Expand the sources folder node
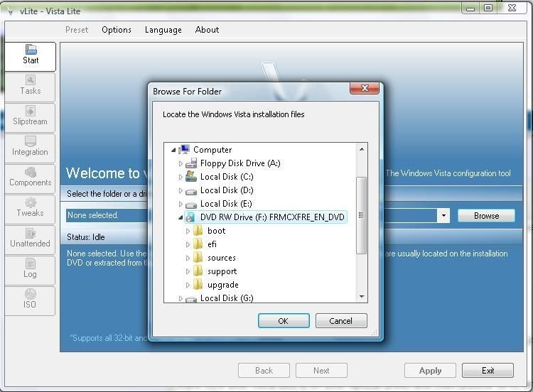Image resolution: width=533 pixels, height=392 pixels. click(188, 258)
